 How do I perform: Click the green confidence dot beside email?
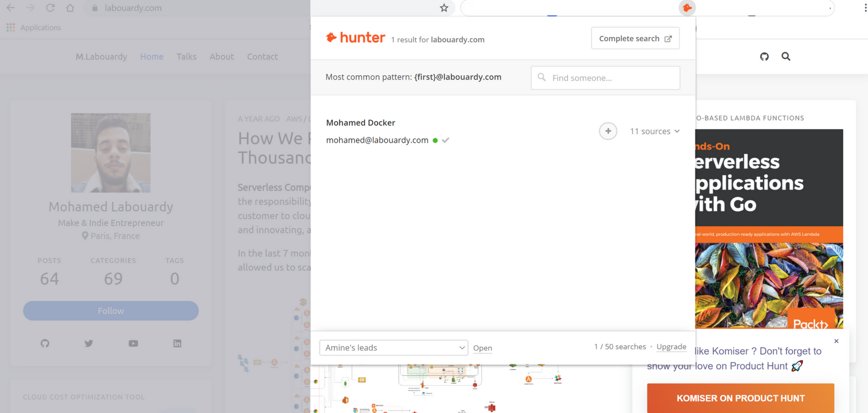[x=435, y=140]
